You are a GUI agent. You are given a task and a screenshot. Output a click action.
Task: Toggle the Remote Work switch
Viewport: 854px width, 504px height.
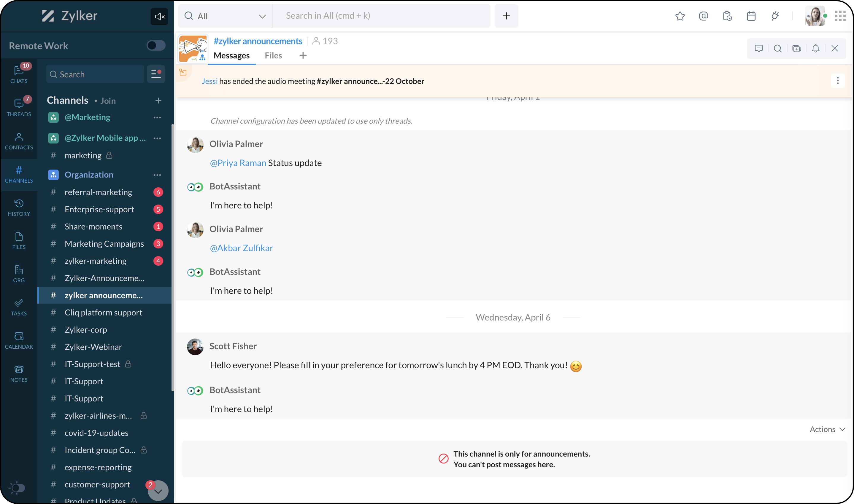click(156, 46)
